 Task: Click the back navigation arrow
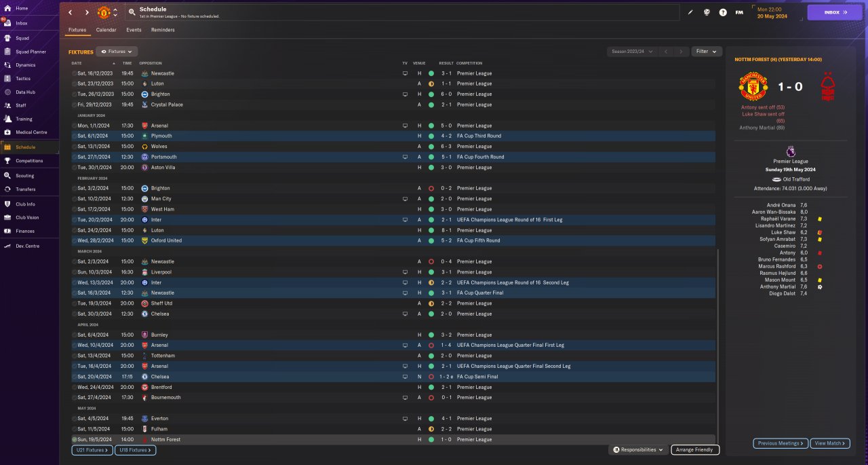[70, 12]
